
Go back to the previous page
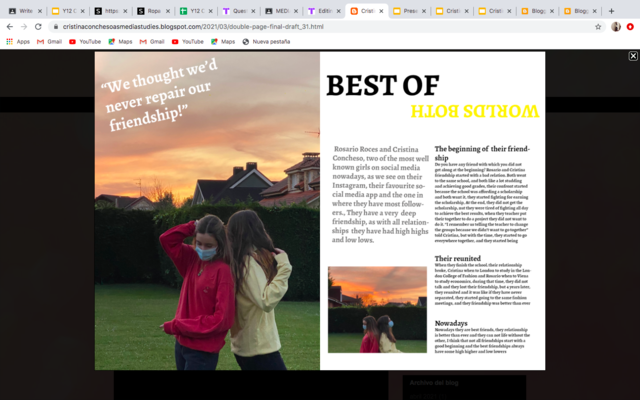tap(10, 27)
